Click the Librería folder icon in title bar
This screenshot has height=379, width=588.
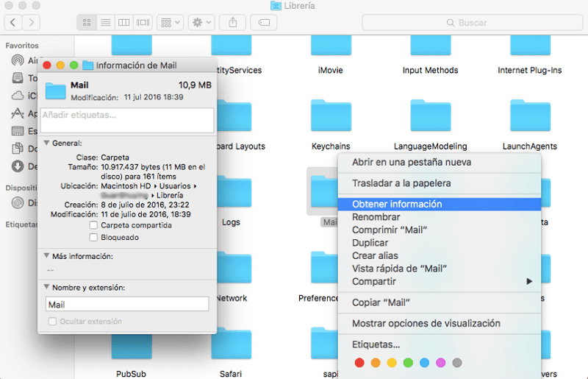tap(276, 6)
